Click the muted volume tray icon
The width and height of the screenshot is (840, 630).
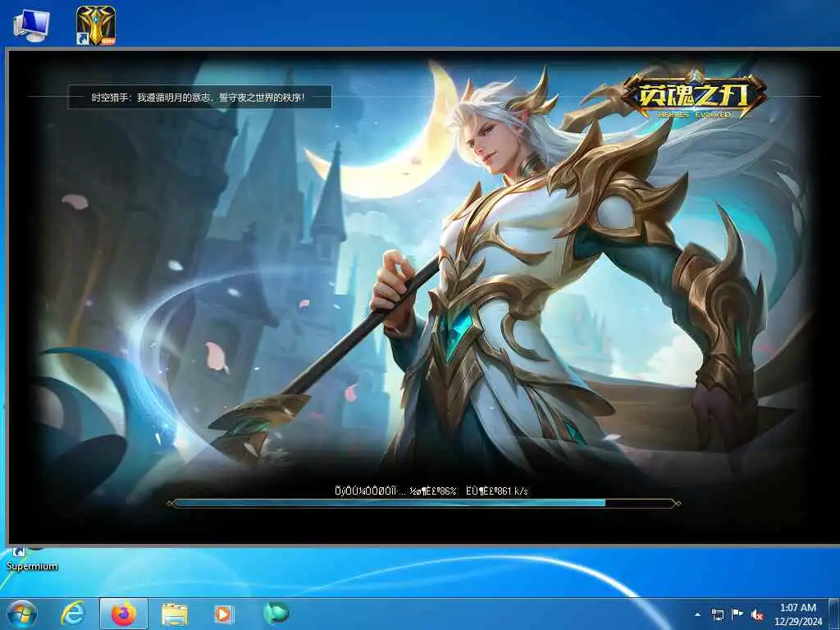[x=757, y=615]
